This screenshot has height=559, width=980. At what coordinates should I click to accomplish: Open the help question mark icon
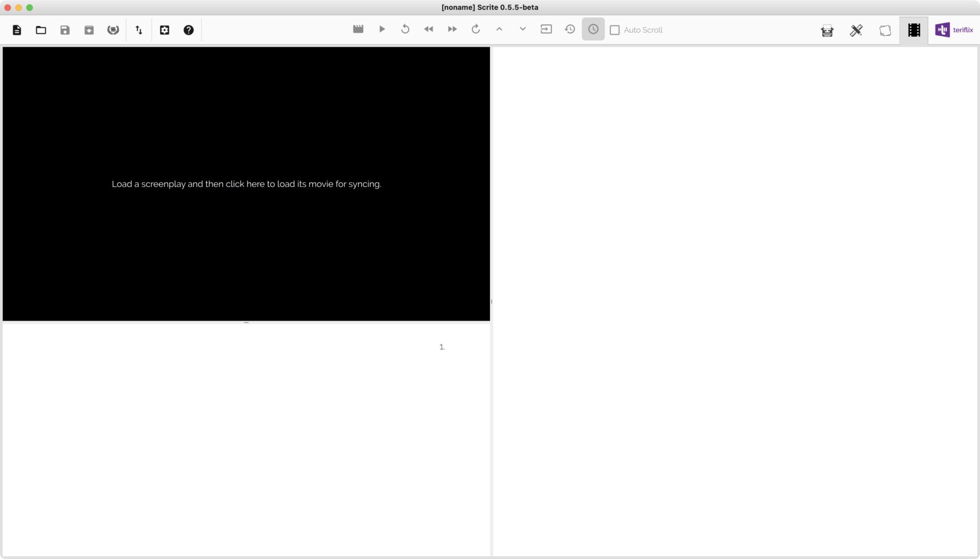click(189, 30)
